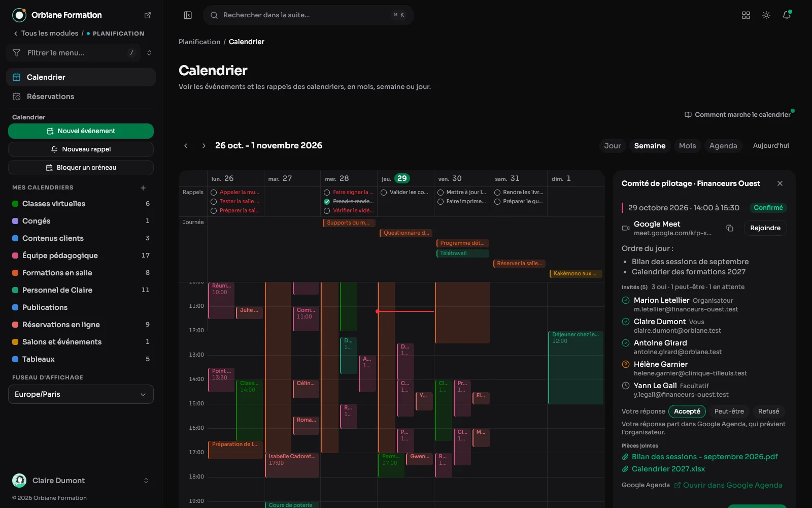Expand the menu filter sort chevrons
Image resolution: width=812 pixels, height=508 pixels.
click(x=149, y=53)
